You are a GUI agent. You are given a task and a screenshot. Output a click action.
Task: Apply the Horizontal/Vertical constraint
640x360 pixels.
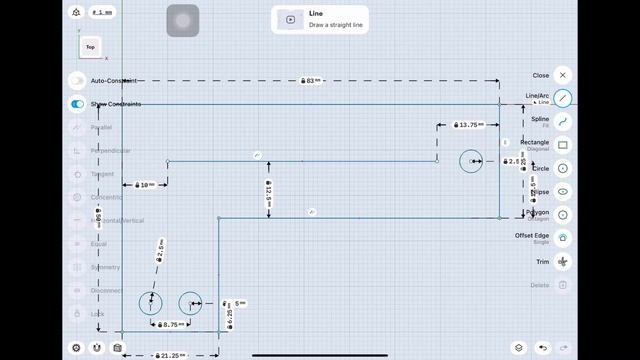pos(77,220)
